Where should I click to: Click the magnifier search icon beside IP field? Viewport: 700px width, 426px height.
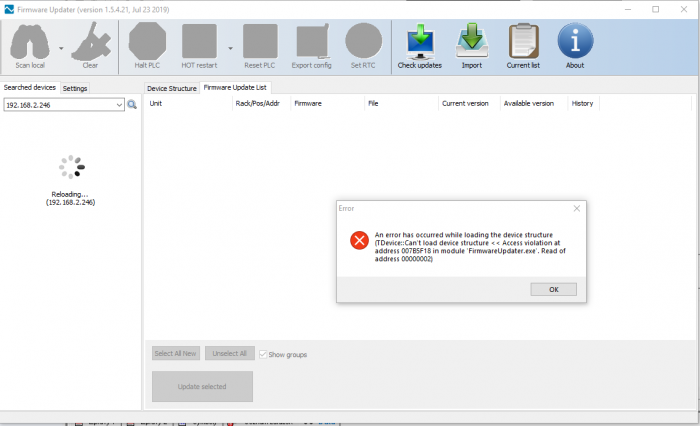pos(132,104)
